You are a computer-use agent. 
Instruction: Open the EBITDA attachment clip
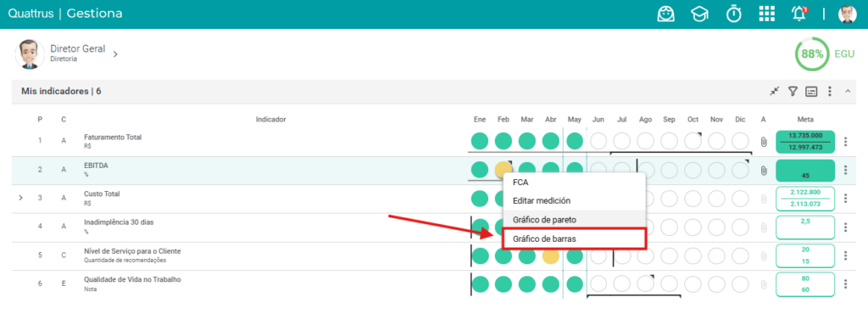tap(764, 170)
